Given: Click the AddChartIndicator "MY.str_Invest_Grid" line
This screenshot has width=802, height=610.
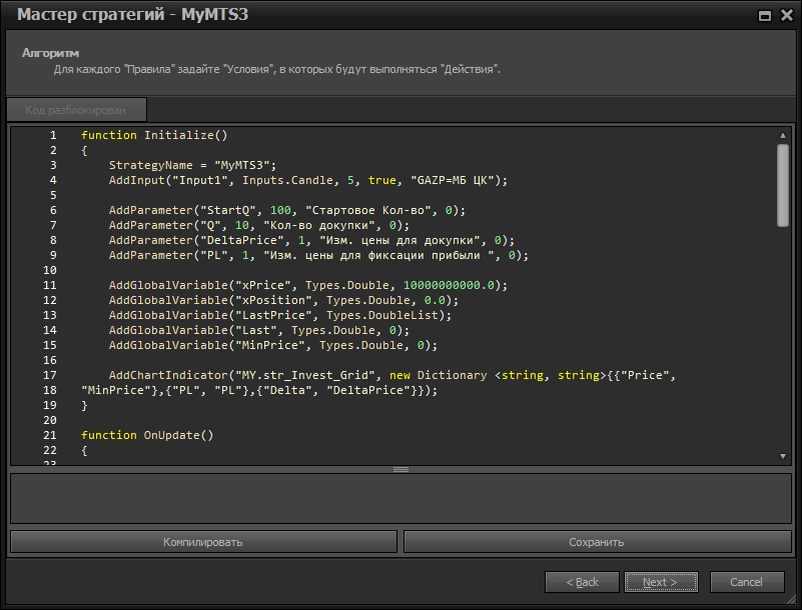Looking at the screenshot, I should [x=392, y=375].
